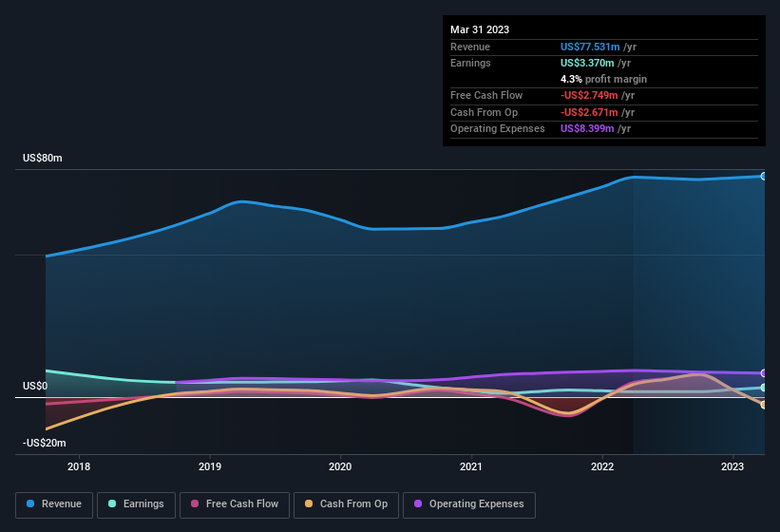Viewport: 780px width, 532px height.
Task: Click the Earnings row label in tooltip
Action: point(470,63)
